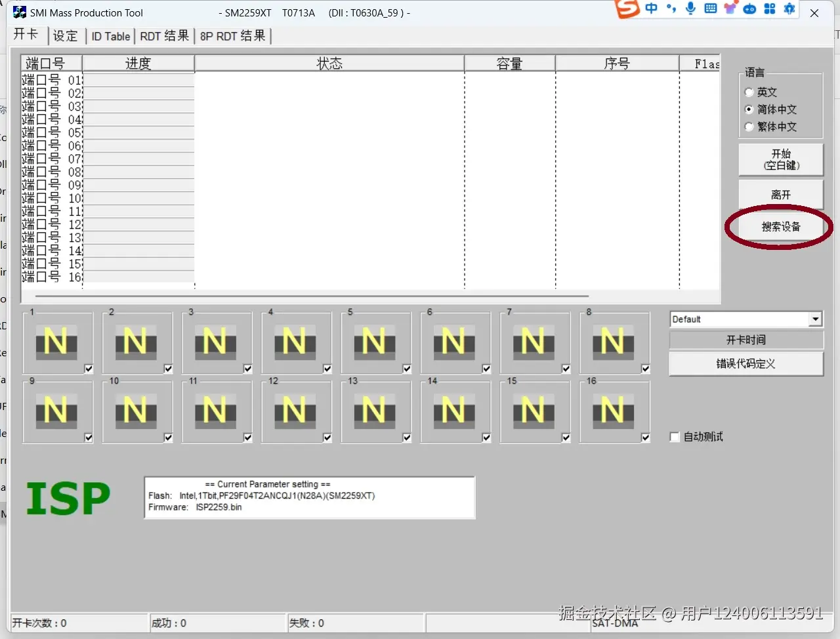The width and height of the screenshot is (840, 639).
Task: Click port 3 N status icon
Action: point(215,342)
